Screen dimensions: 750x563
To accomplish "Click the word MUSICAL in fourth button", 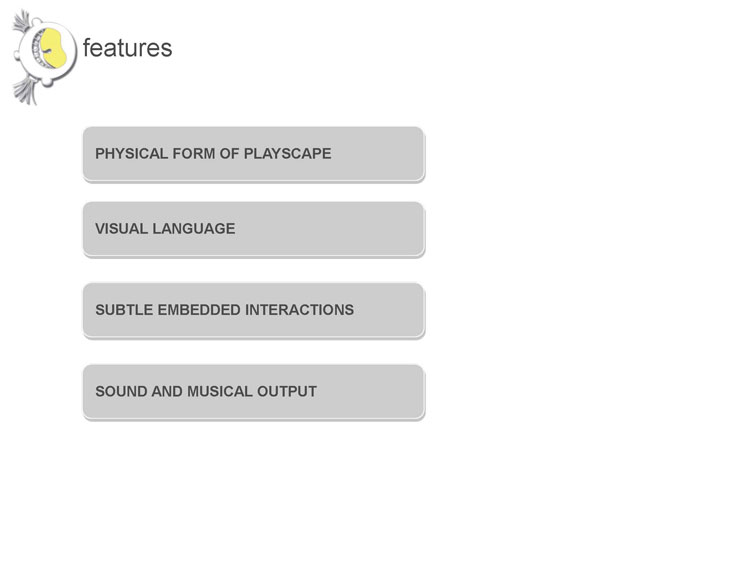I will (x=220, y=391).
